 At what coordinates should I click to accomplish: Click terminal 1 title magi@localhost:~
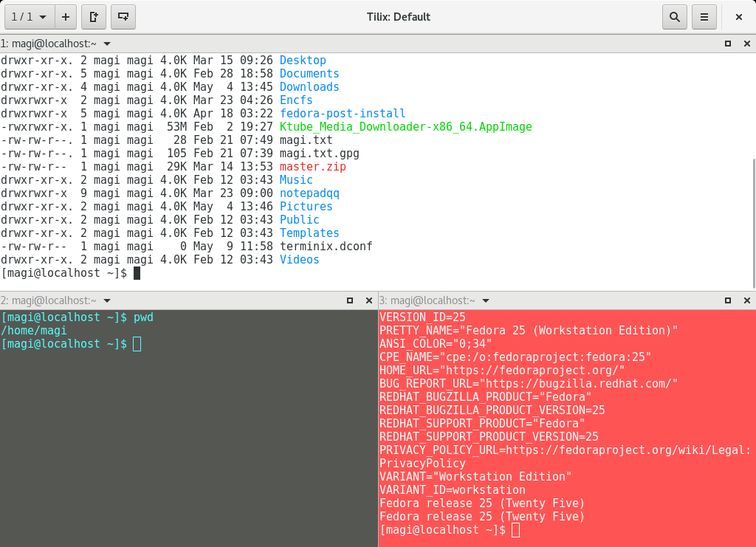tap(54, 44)
